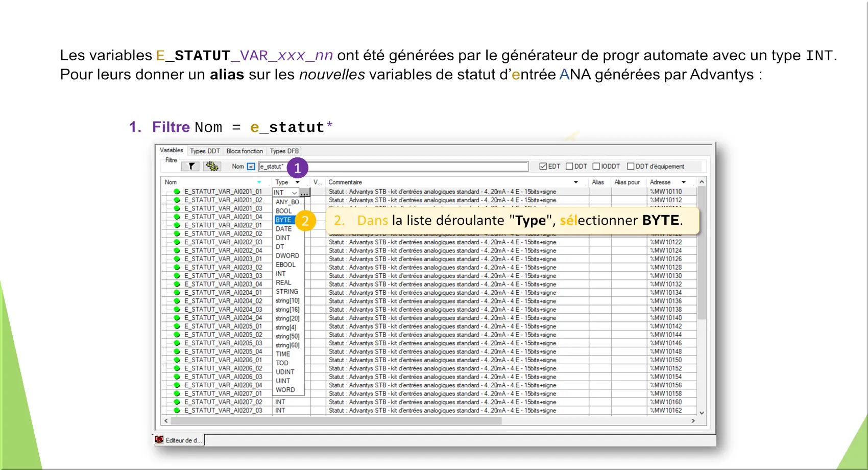Select BYTE in the type list

pos(284,220)
